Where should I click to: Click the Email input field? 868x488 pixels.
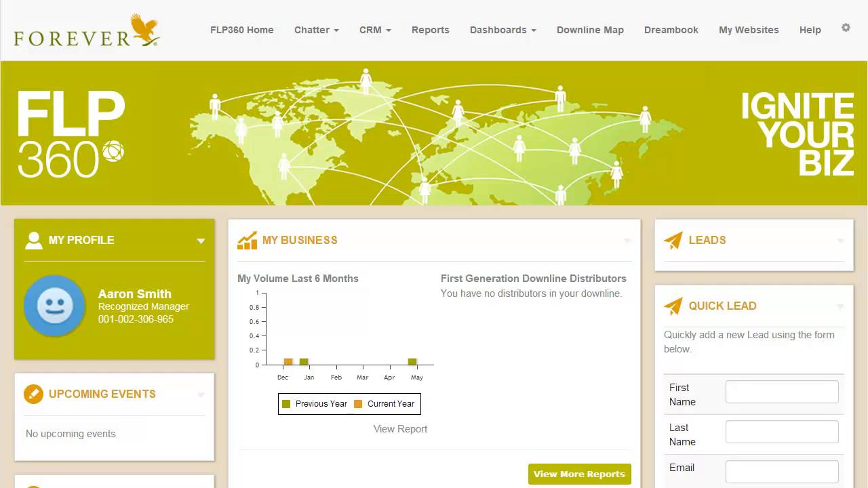782,472
